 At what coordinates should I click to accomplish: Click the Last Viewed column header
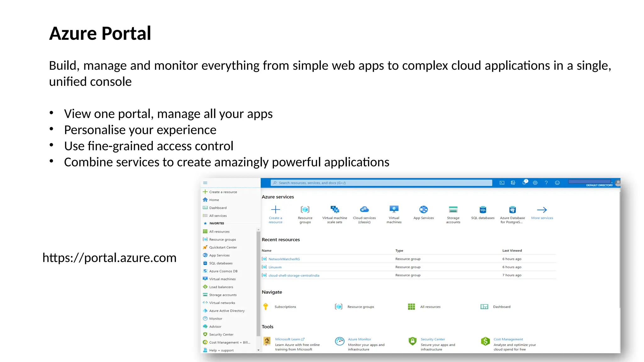pos(512,250)
